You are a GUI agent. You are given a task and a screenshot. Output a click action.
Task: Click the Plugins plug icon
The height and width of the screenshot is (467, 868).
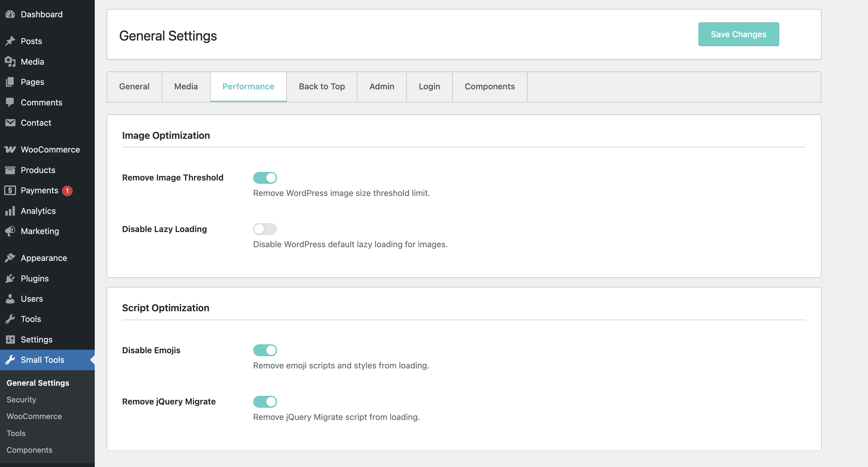tap(10, 278)
